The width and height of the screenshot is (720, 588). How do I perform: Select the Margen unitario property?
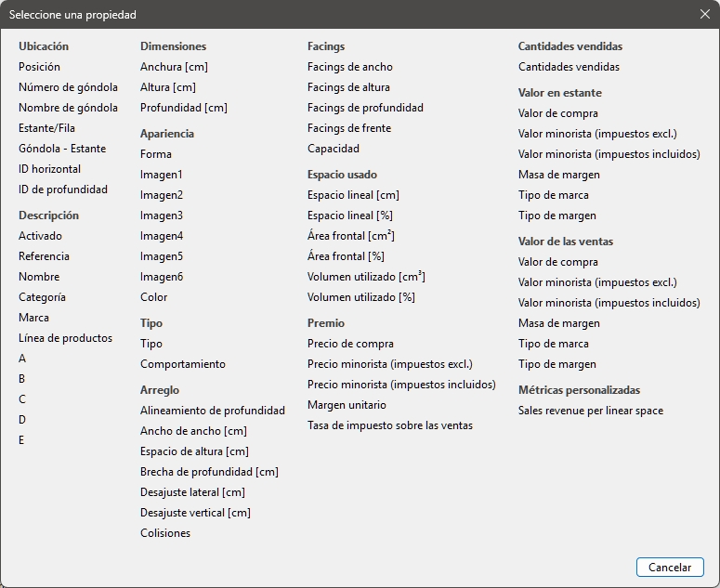347,405
